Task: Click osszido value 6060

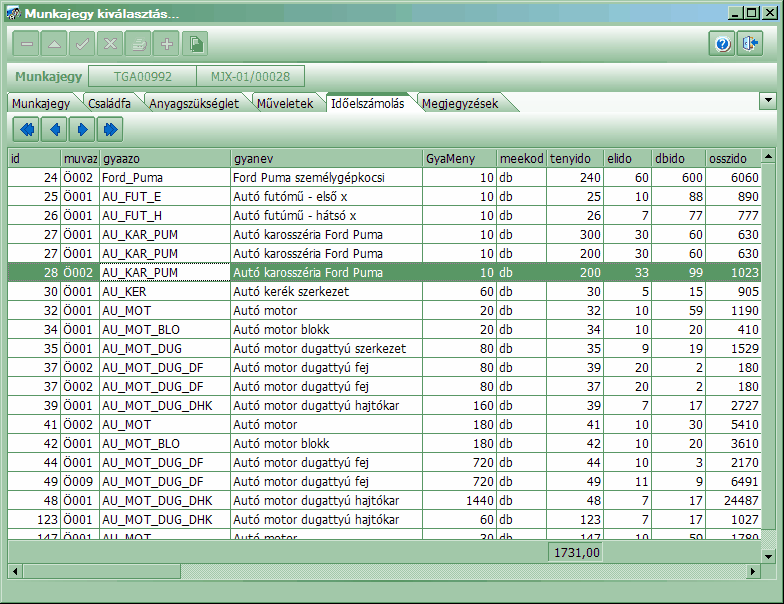Action: point(733,178)
